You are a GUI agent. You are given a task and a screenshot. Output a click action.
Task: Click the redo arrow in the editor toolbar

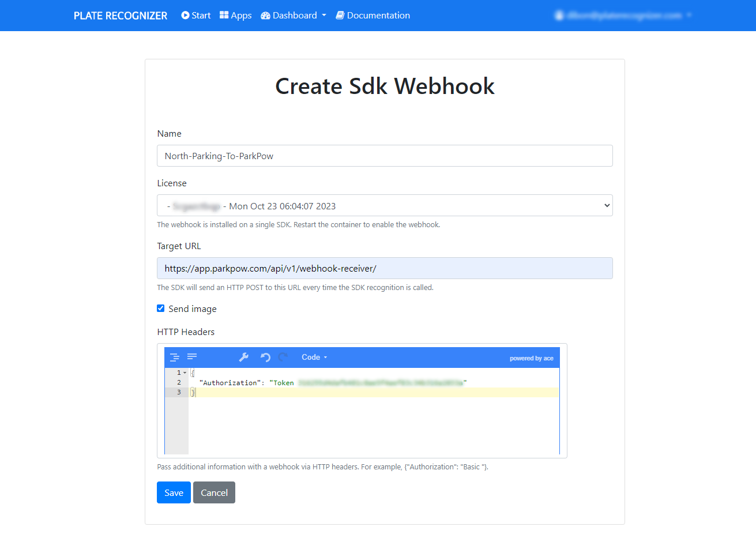tap(283, 358)
